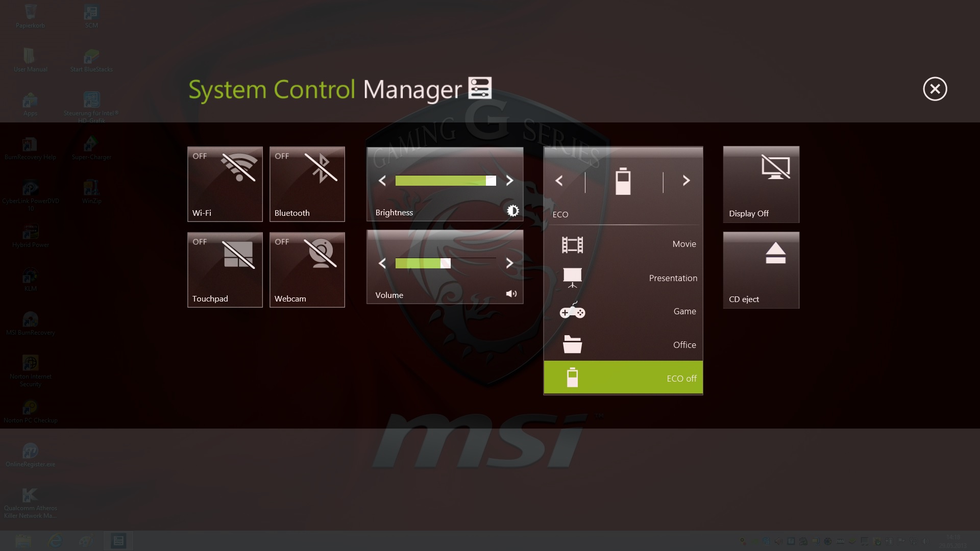The image size is (980, 551).
Task: Go to next ECO profile arrow
Action: click(x=686, y=181)
